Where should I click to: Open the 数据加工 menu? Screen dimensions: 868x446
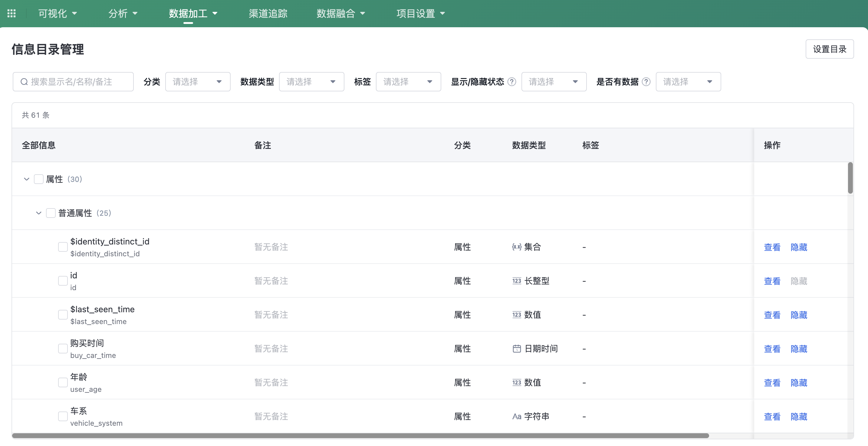[193, 14]
